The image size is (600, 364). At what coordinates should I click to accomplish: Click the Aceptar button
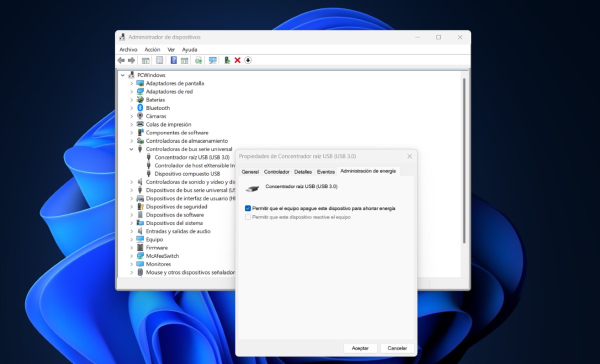click(x=360, y=348)
